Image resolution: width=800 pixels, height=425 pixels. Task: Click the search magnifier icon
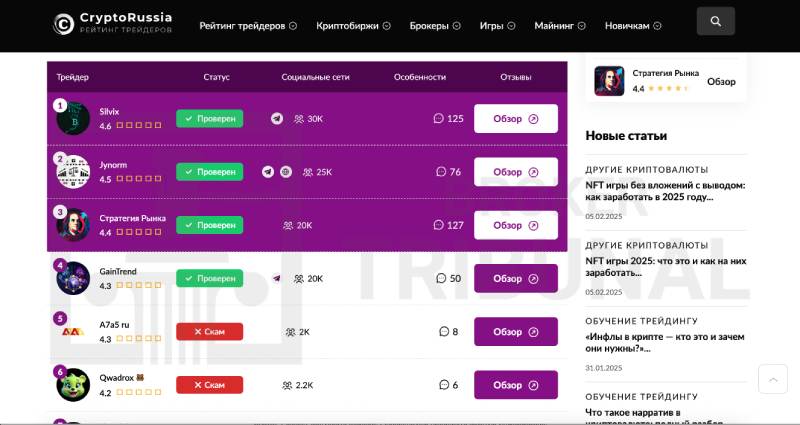pos(715,21)
